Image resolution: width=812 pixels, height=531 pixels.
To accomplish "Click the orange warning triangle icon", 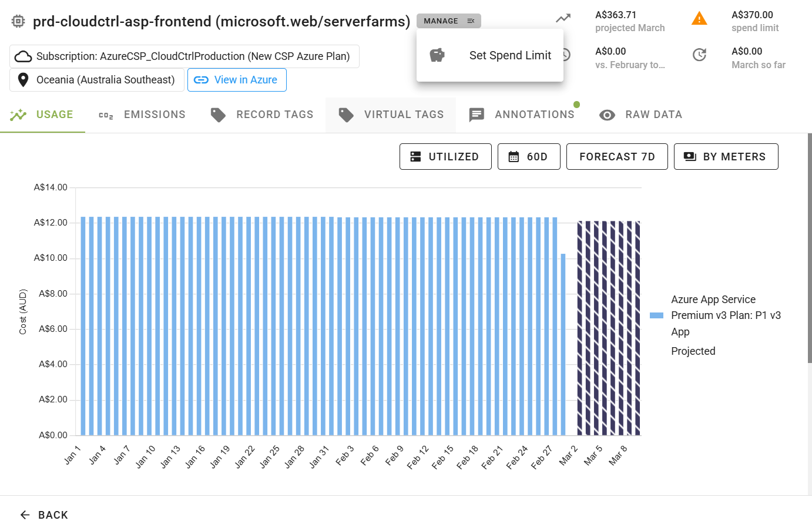I will (699, 19).
